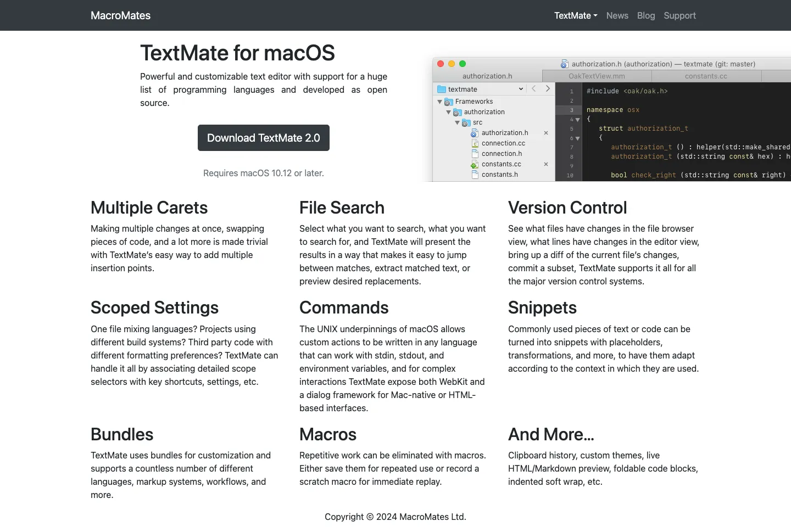Image resolution: width=791 pixels, height=532 pixels.
Task: Click the copyright 2024 MacroMates Ltd. text
Action: [x=396, y=517]
